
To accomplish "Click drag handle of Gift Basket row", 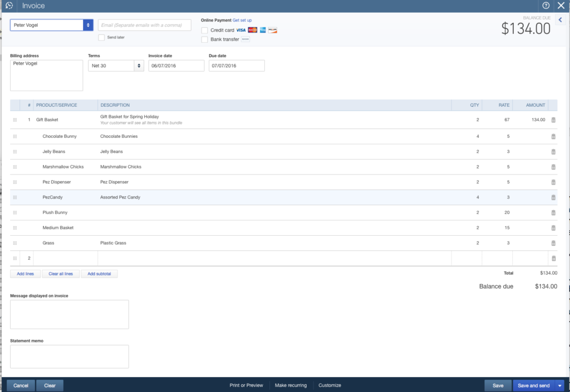I will 15,120.
